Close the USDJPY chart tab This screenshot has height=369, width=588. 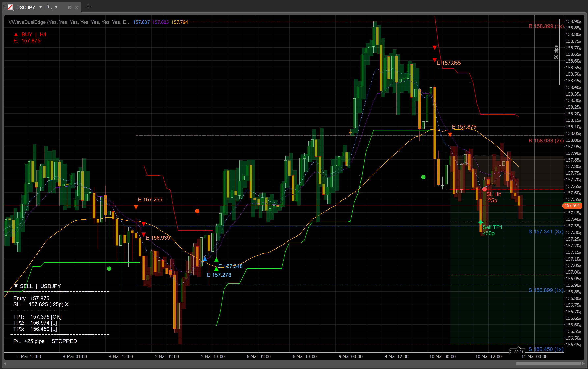[77, 8]
